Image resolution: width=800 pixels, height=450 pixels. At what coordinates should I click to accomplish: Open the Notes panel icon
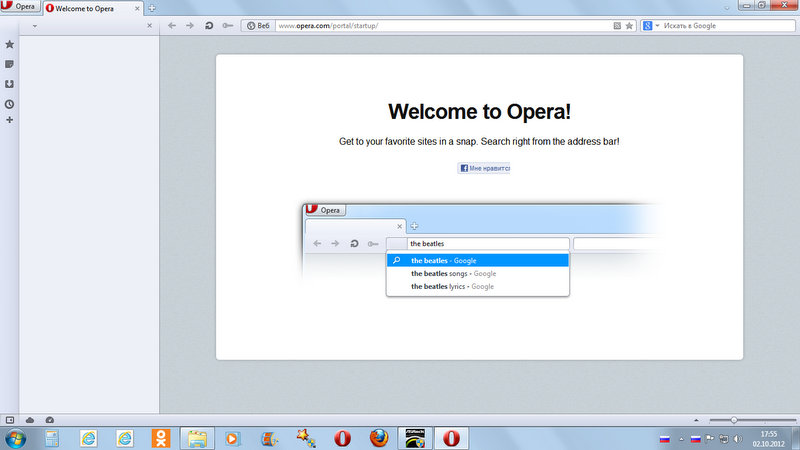10,64
